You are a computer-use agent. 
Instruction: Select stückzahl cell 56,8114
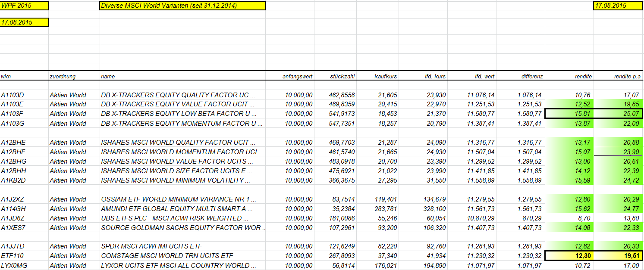tap(335, 265)
